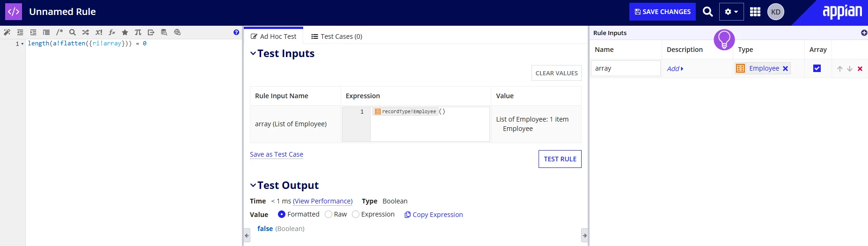Uncheck the Array checkbox for array input
Image resolution: width=868 pixels, height=246 pixels.
tap(817, 68)
